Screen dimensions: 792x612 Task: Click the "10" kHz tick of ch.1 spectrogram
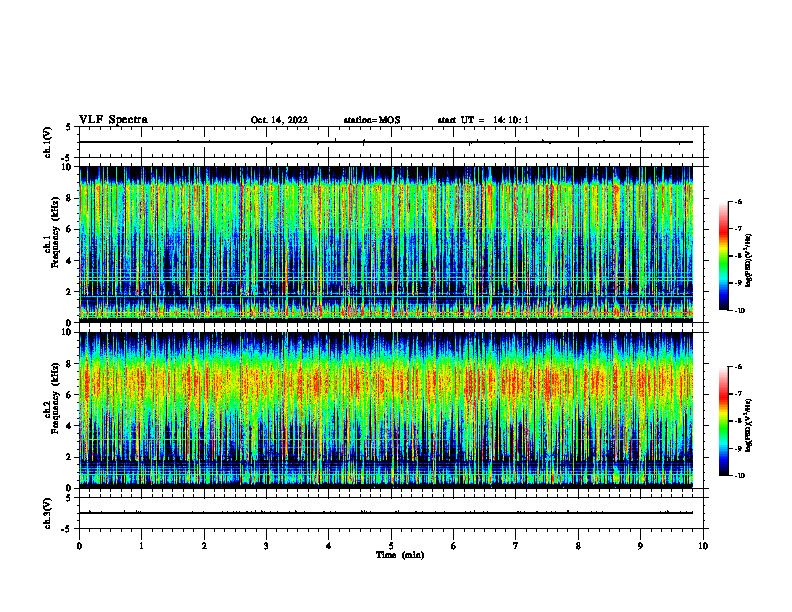(68, 167)
